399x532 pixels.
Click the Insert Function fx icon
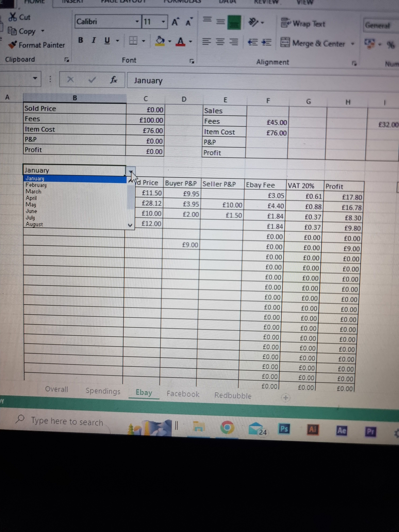coord(114,80)
